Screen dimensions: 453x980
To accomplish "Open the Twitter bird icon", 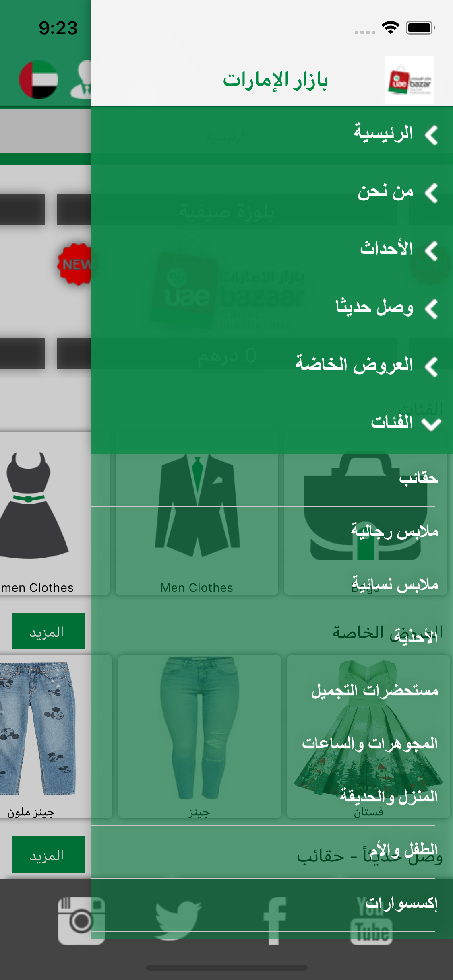I will pyautogui.click(x=178, y=920).
